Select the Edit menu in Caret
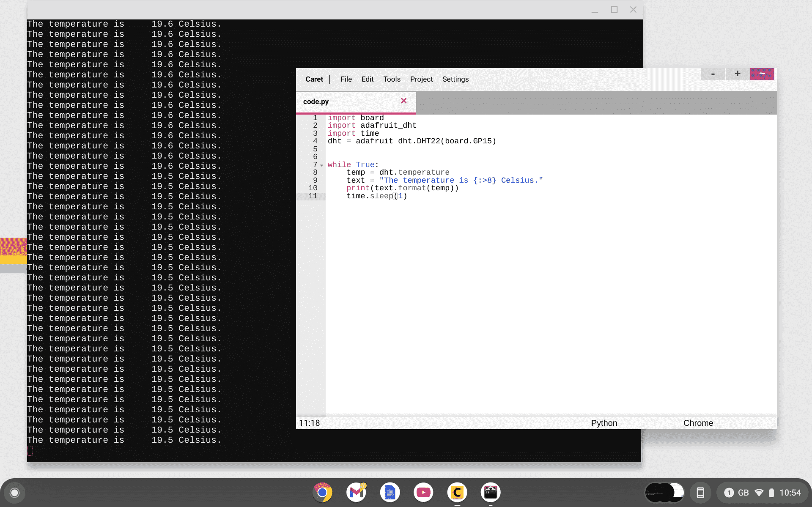The height and width of the screenshot is (507, 812). pyautogui.click(x=367, y=79)
